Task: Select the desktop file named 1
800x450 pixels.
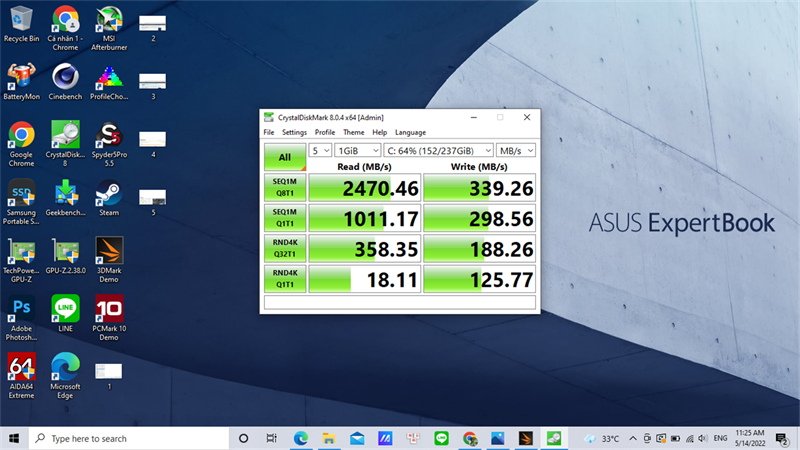Action: pos(109,376)
